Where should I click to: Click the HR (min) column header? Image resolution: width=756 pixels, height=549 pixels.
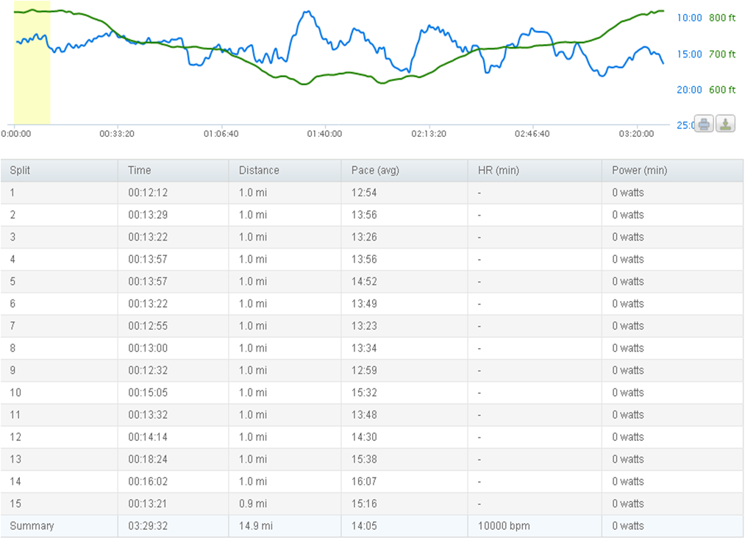point(498,170)
